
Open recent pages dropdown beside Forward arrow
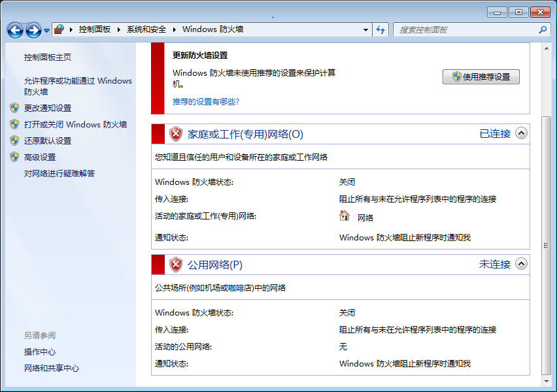pos(46,31)
